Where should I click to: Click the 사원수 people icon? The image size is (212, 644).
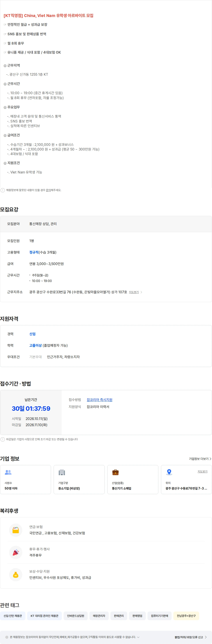pyautogui.click(x=8, y=472)
